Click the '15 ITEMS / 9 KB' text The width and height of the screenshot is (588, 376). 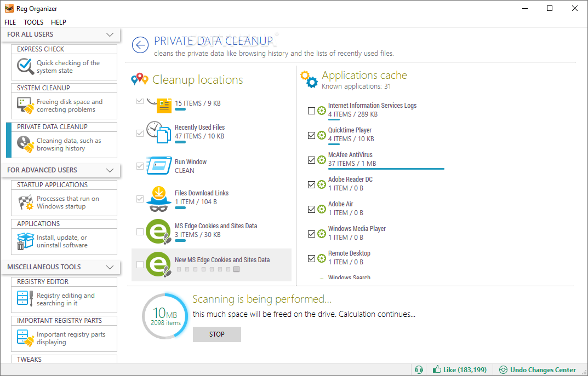click(198, 103)
